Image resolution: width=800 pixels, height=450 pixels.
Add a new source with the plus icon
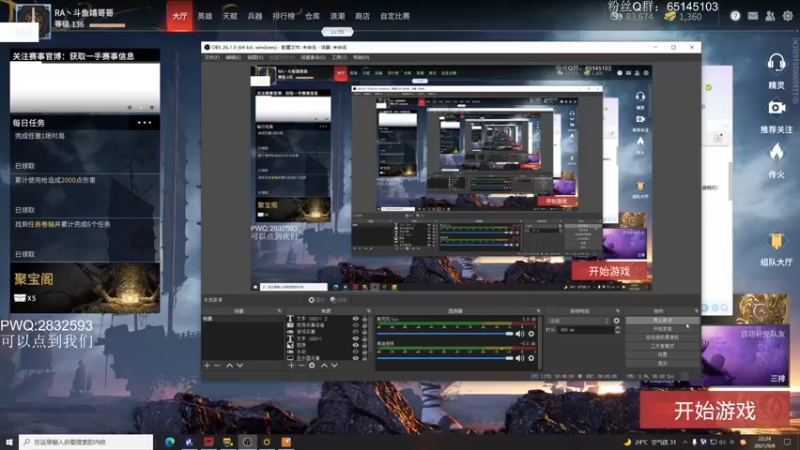click(291, 365)
